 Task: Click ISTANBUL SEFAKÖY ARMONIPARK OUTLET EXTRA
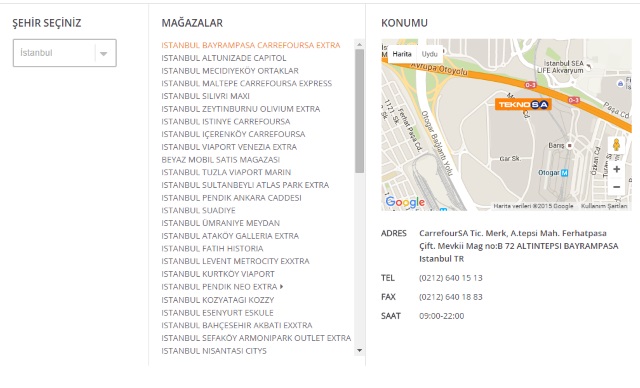pyautogui.click(x=256, y=338)
